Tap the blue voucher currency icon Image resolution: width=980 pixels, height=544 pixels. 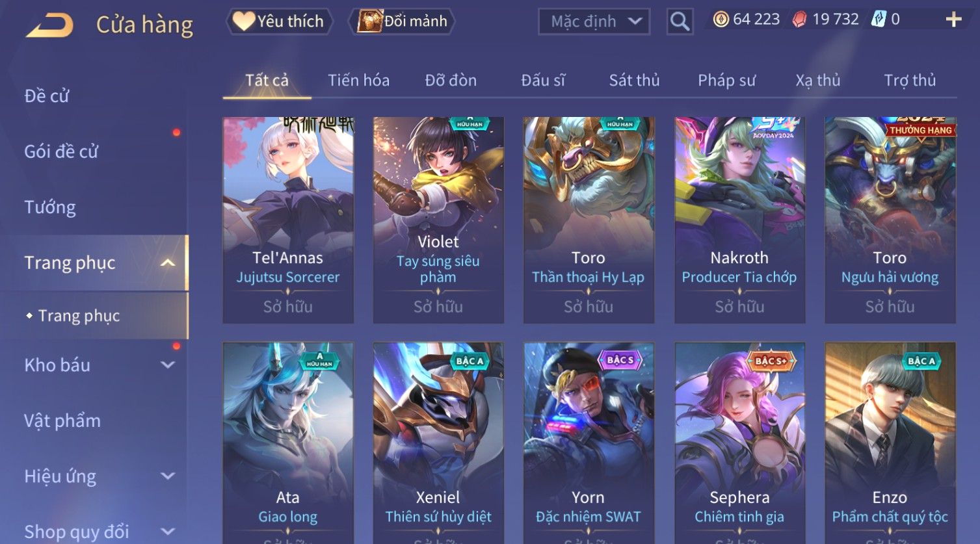(879, 19)
